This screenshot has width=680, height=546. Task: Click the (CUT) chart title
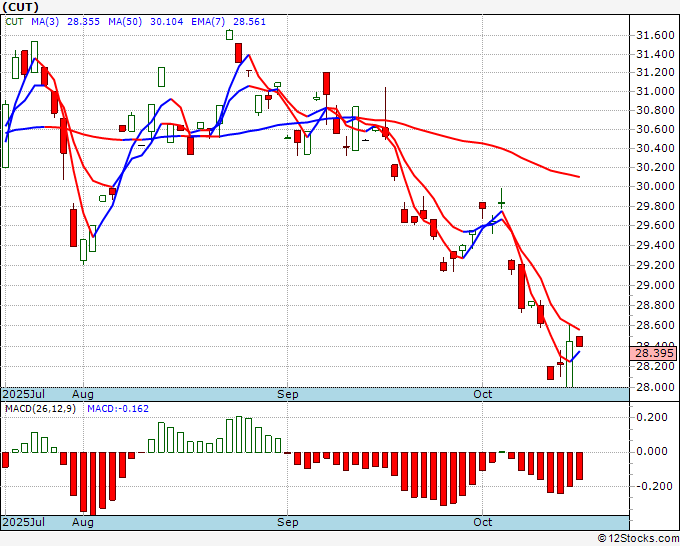pyautogui.click(x=20, y=7)
